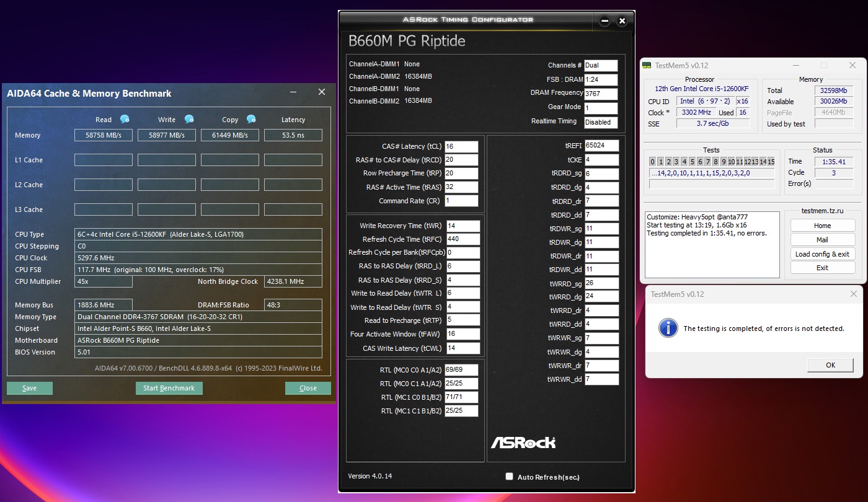Image resolution: width=868 pixels, height=502 pixels.
Task: Click the tWRRD_dg field
Action: click(x=601, y=296)
